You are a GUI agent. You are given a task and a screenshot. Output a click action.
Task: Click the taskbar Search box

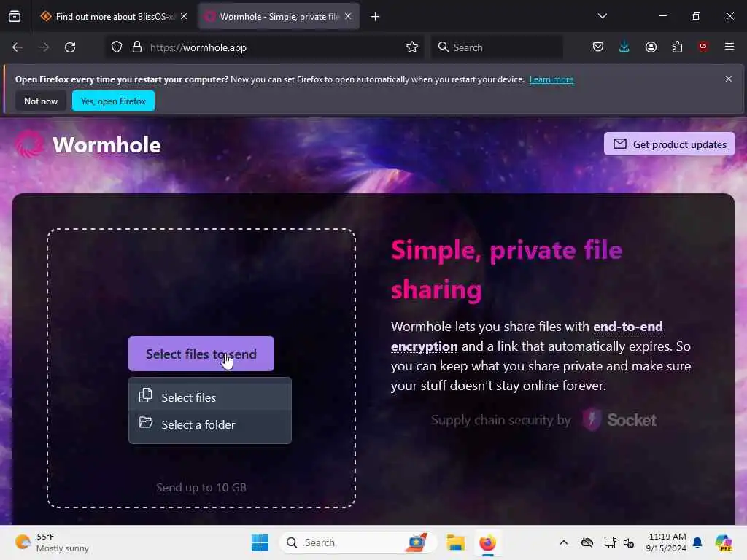point(357,542)
